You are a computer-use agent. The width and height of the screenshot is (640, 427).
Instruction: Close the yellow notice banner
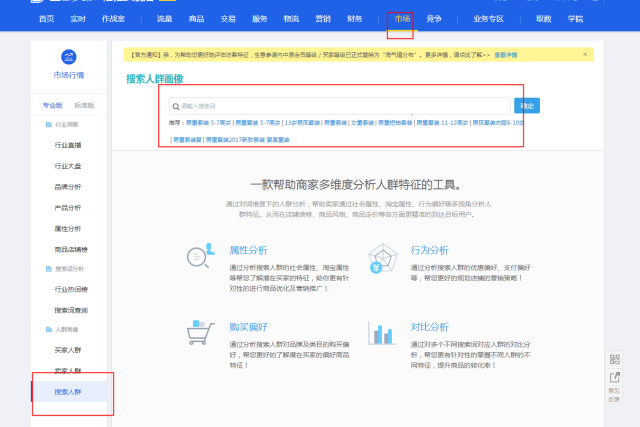pyautogui.click(x=585, y=54)
